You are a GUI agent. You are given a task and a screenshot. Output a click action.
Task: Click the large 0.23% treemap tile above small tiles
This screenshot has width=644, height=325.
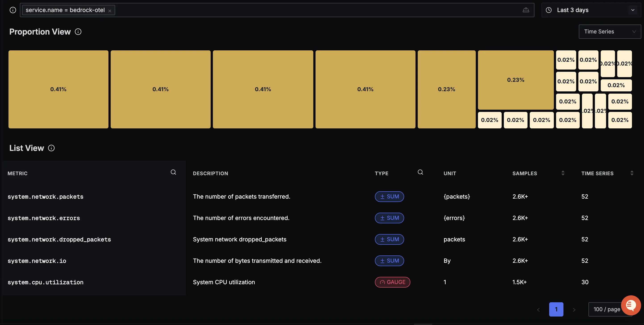tap(515, 80)
